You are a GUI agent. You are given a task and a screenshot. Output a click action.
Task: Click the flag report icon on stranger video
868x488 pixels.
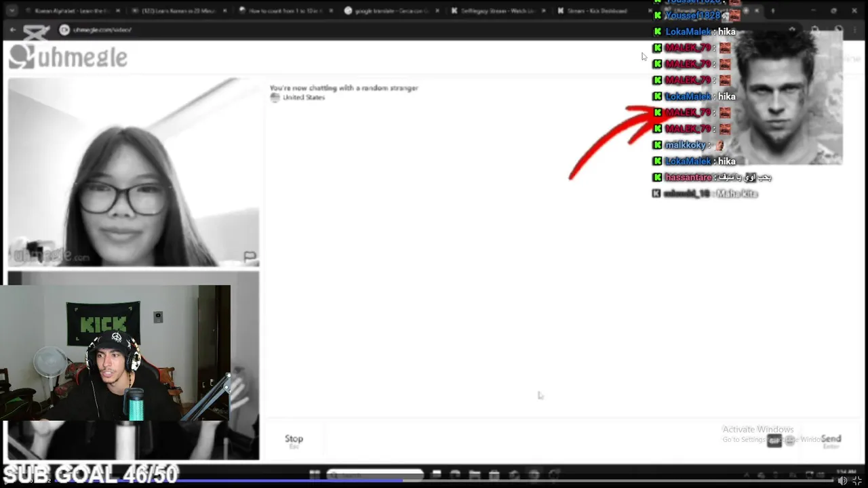[x=250, y=256]
